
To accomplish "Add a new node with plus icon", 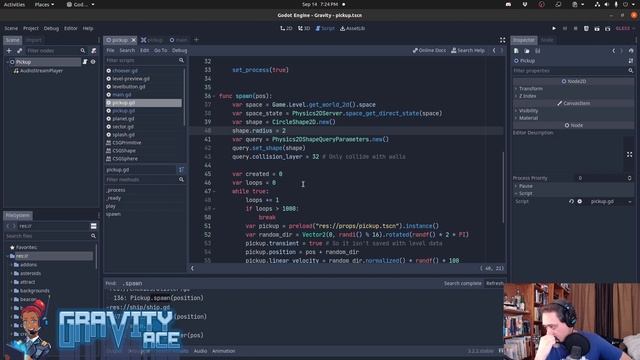I will (9, 51).
